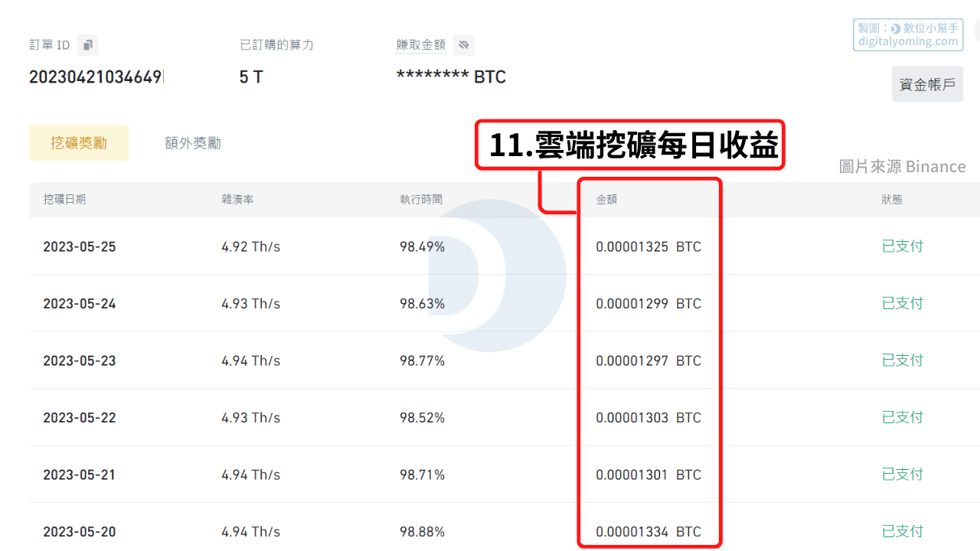Click 已支付 status for 2023-05-20

point(903,531)
